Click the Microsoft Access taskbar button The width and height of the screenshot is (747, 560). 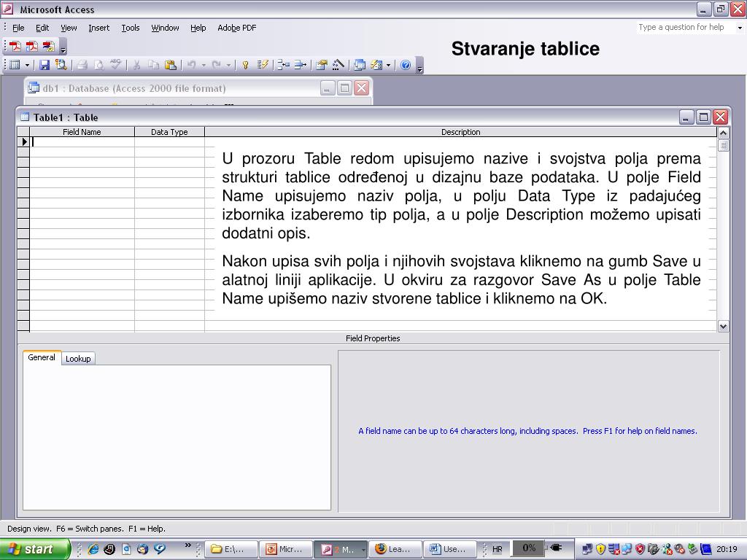(341, 549)
